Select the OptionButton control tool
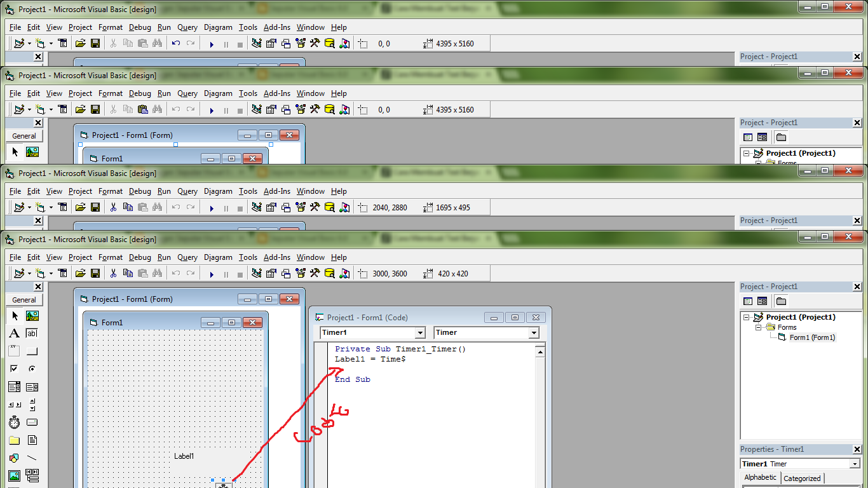Viewport: 868px width, 488px height. [x=32, y=369]
